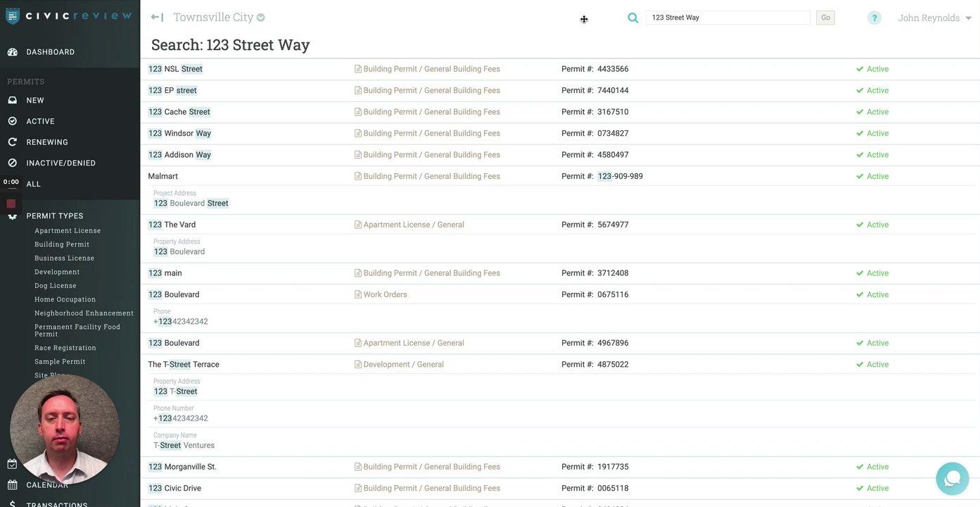
Task: Select the Dog License permit type
Action: click(x=56, y=286)
